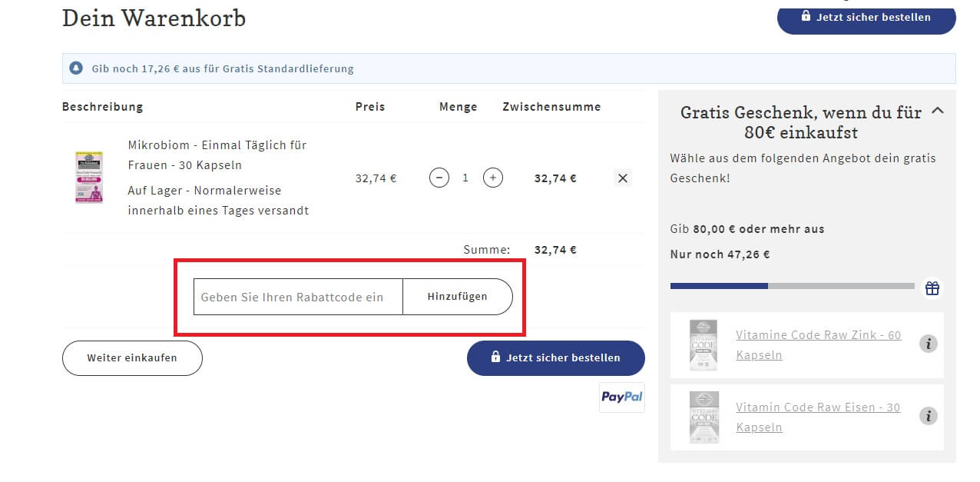Viewport: 980px width, 482px height.
Task: Click the gift icon at progress bar end
Action: pyautogui.click(x=932, y=288)
